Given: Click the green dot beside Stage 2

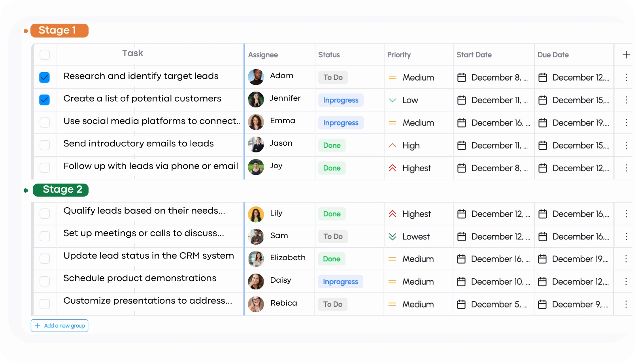Looking at the screenshot, I should [26, 190].
